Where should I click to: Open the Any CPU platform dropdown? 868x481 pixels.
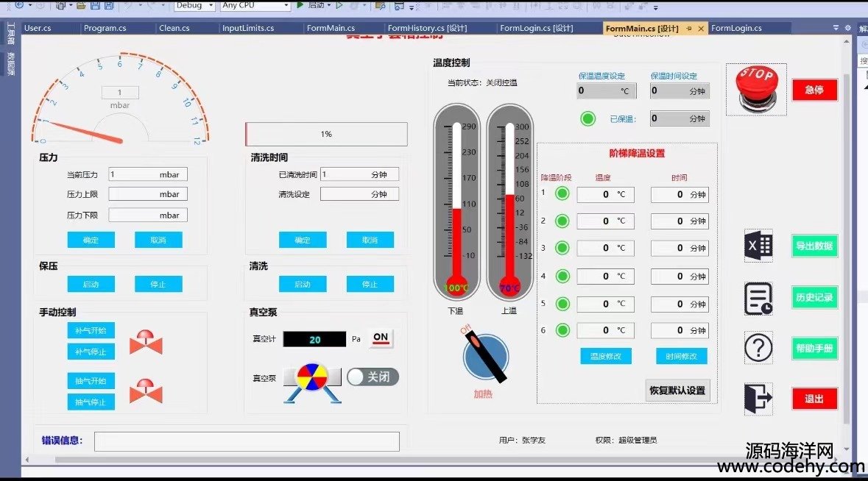coord(255,5)
